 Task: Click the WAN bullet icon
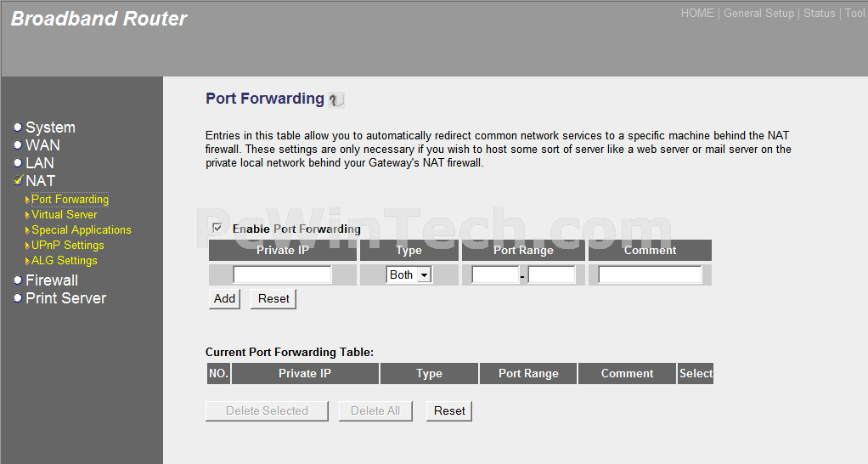pos(18,145)
